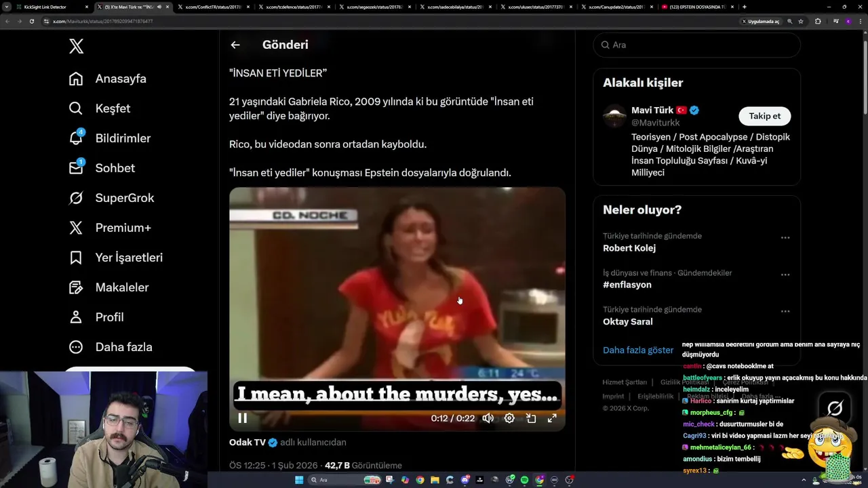This screenshot has width=868, height=488.
Task: Open the video settings gear
Action: [509, 418]
